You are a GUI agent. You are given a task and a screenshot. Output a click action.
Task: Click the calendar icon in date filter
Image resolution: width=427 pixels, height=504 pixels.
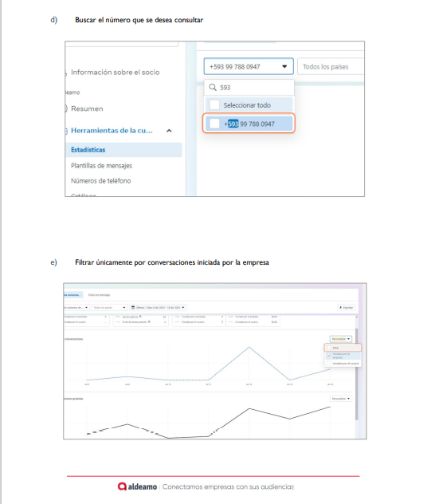133,307
